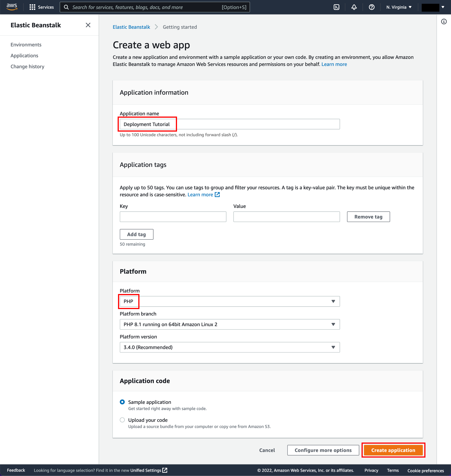Image resolution: width=451 pixels, height=476 pixels.
Task: Click the Create application button
Action: pyautogui.click(x=393, y=450)
